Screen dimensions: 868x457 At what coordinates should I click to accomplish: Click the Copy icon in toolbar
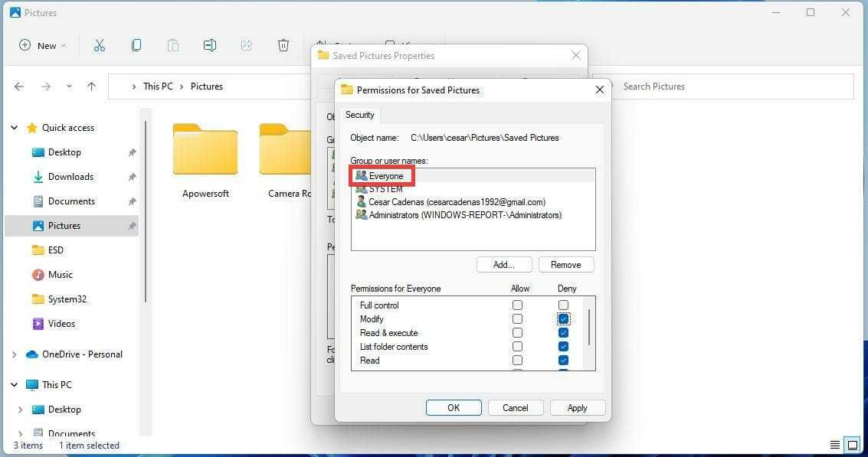(x=136, y=45)
